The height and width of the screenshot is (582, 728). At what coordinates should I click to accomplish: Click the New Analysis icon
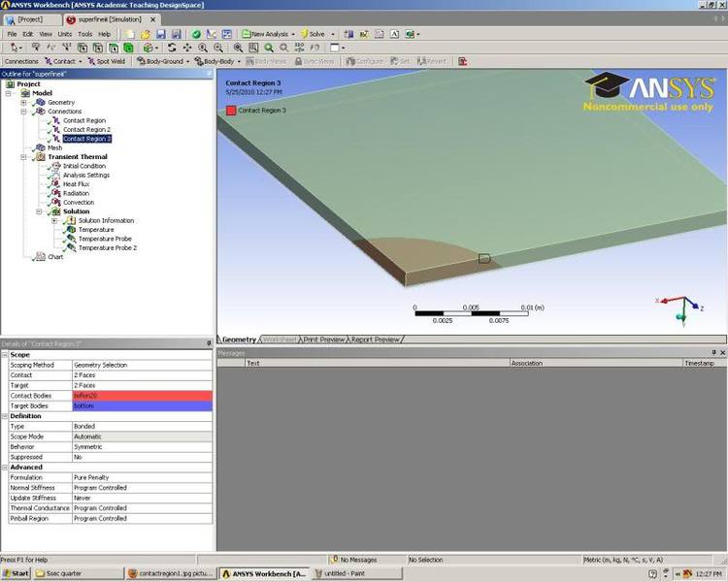[x=247, y=34]
